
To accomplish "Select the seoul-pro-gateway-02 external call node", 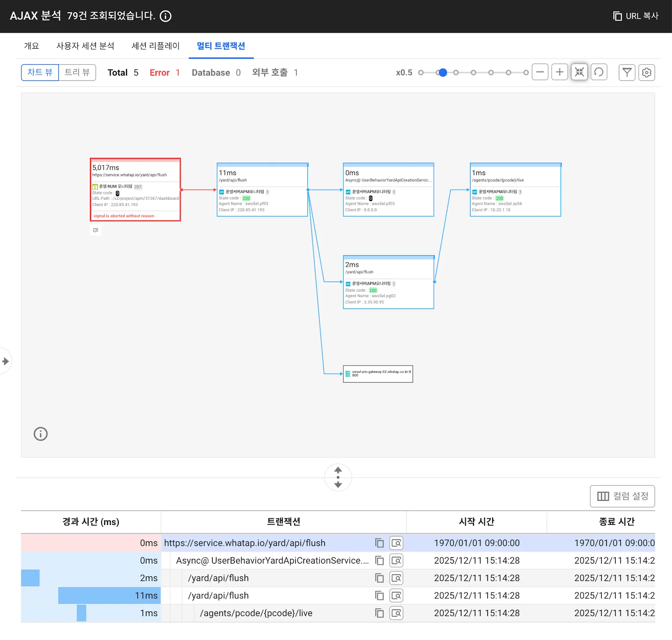I will 378,374.
